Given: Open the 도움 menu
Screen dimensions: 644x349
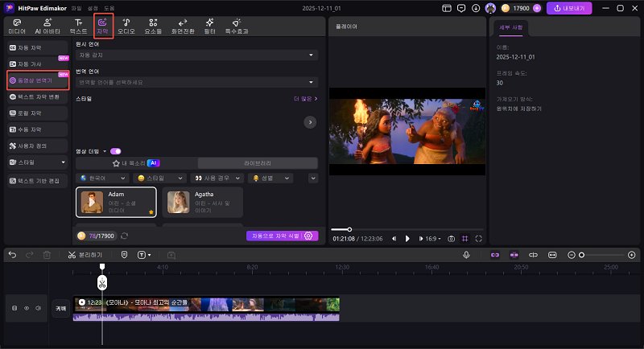Looking at the screenshot, I should [x=109, y=8].
